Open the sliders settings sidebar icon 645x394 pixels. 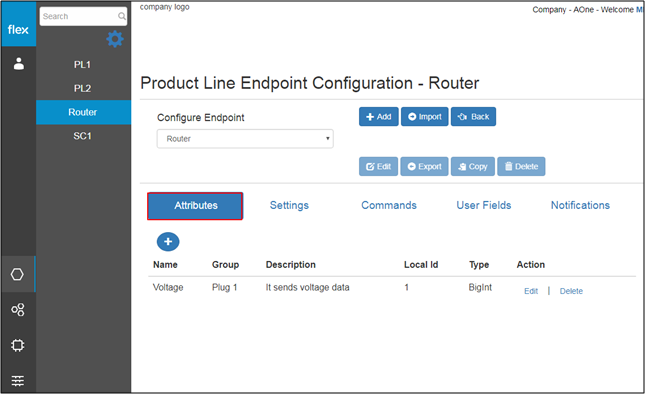click(x=18, y=381)
